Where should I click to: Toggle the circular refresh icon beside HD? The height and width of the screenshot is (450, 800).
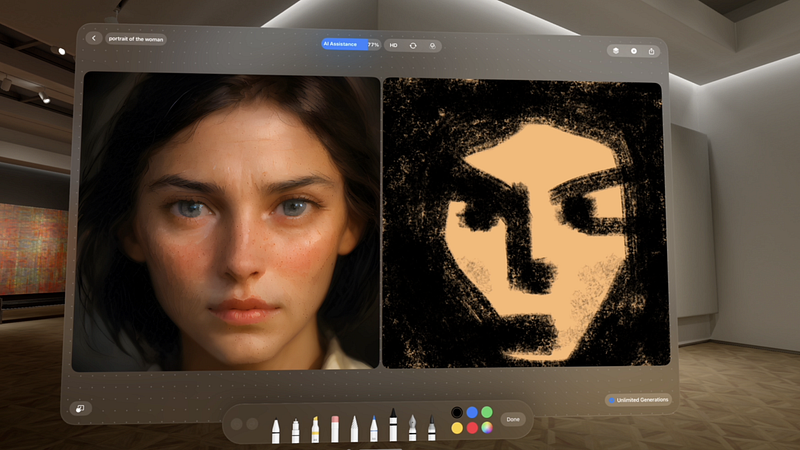(x=413, y=45)
